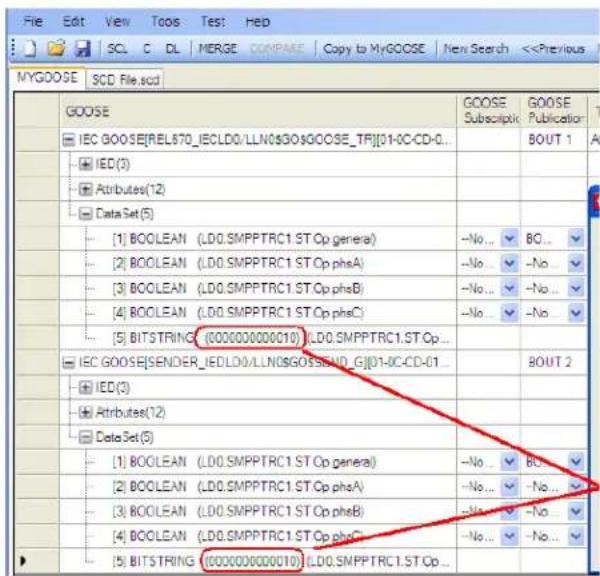
Task: Open Subscription dropdown for REL670 Op phsB row
Action: tap(509, 288)
